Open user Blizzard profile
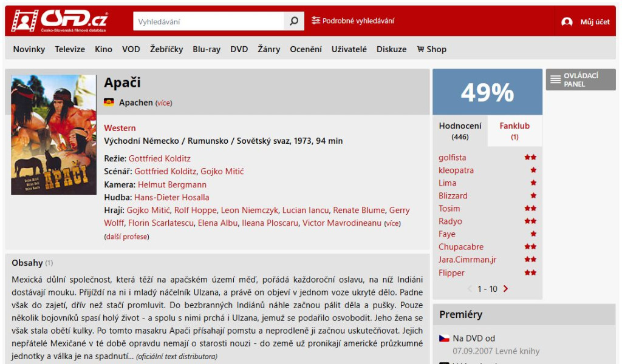622x364 pixels. 453,196
